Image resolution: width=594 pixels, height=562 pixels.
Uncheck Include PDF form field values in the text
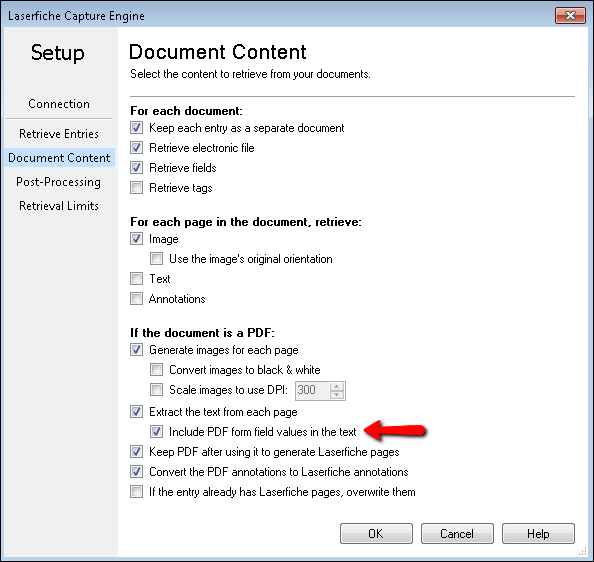point(156,432)
